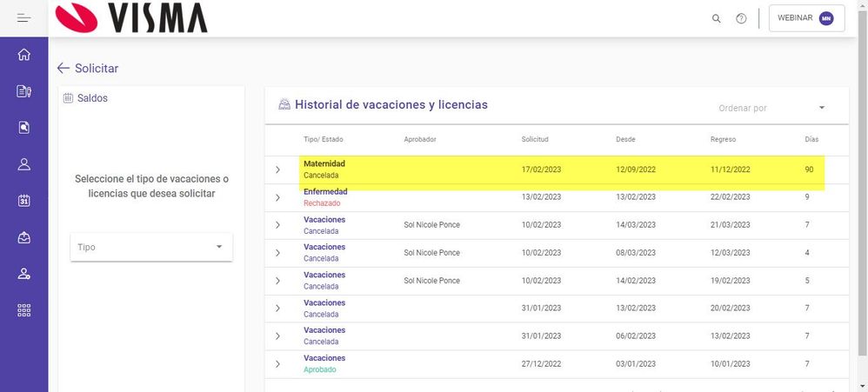
Task: Click the MN avatar circle
Action: [826, 18]
